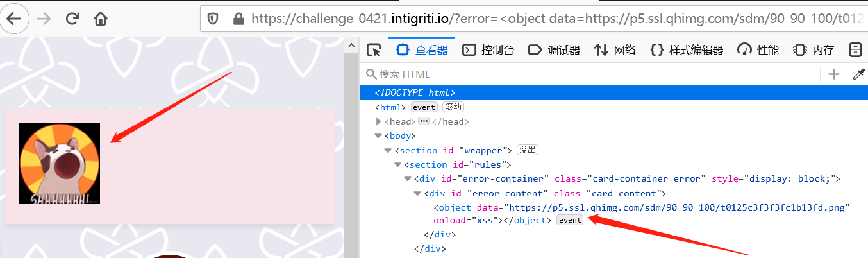This screenshot has height=258, width=868.
Task: Click the Forward navigation arrow
Action: point(44,19)
